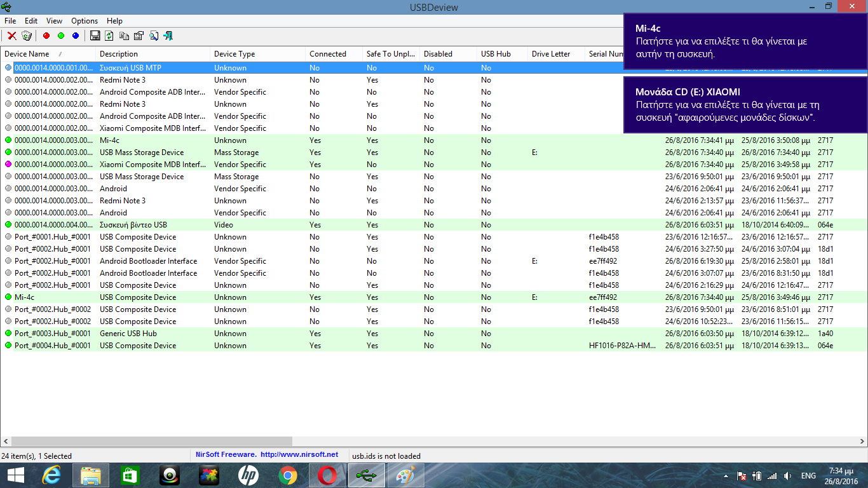Screen dimensions: 868x488
Task: Click the refresh toolbar icon
Action: click(109, 36)
